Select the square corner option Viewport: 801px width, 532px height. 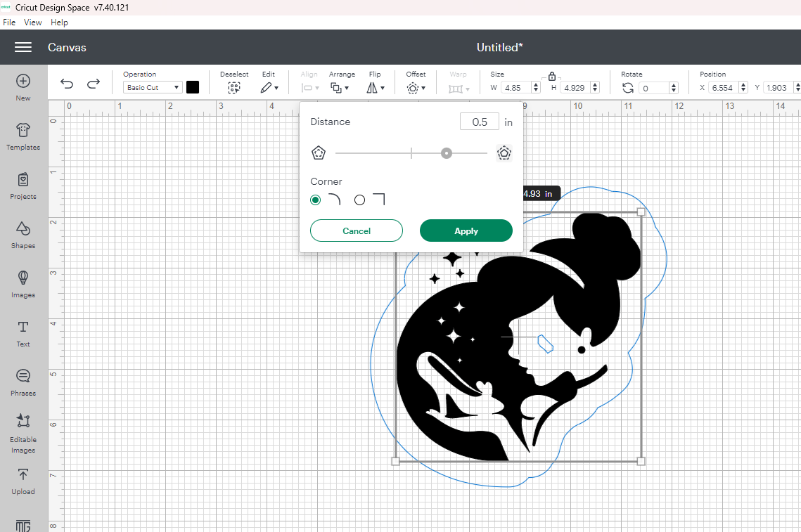[359, 200]
